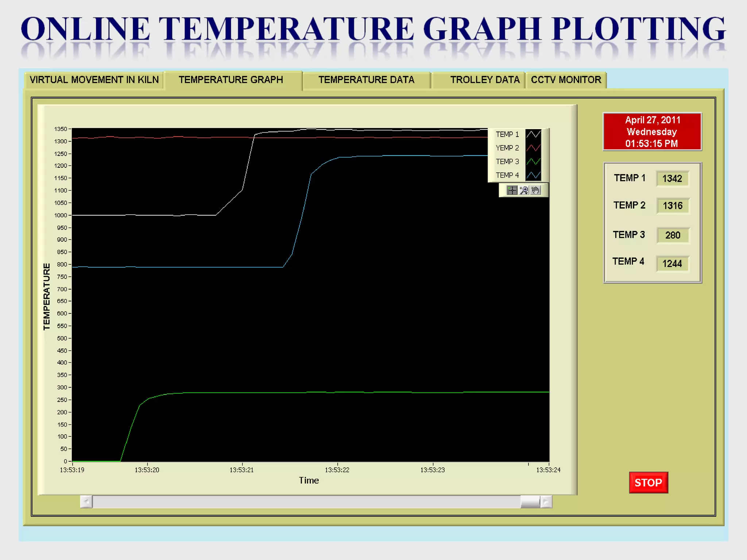Click the date and time display
The width and height of the screenshot is (747, 560).
pos(652,132)
